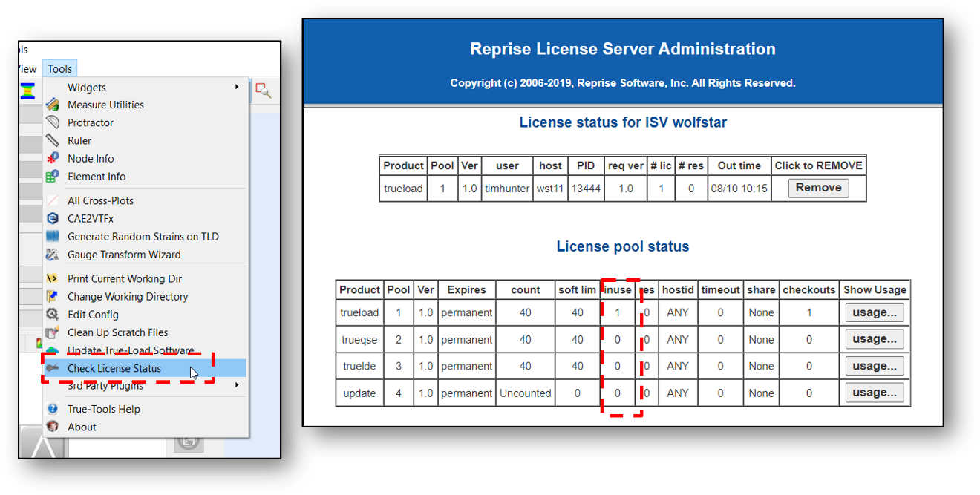Click the Print Current Working Dir icon

pyautogui.click(x=53, y=279)
